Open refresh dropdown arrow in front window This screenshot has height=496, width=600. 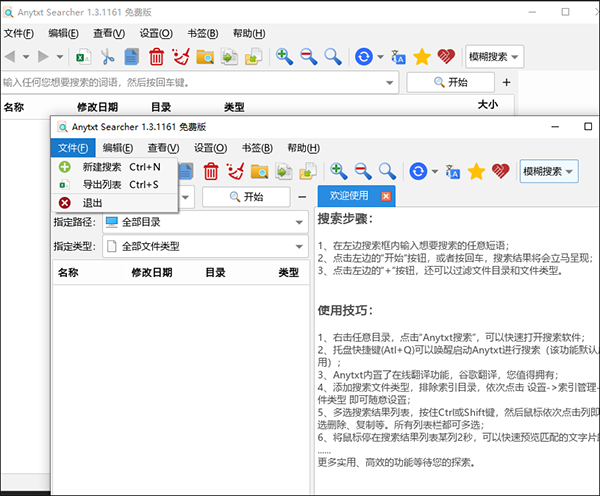pos(435,171)
